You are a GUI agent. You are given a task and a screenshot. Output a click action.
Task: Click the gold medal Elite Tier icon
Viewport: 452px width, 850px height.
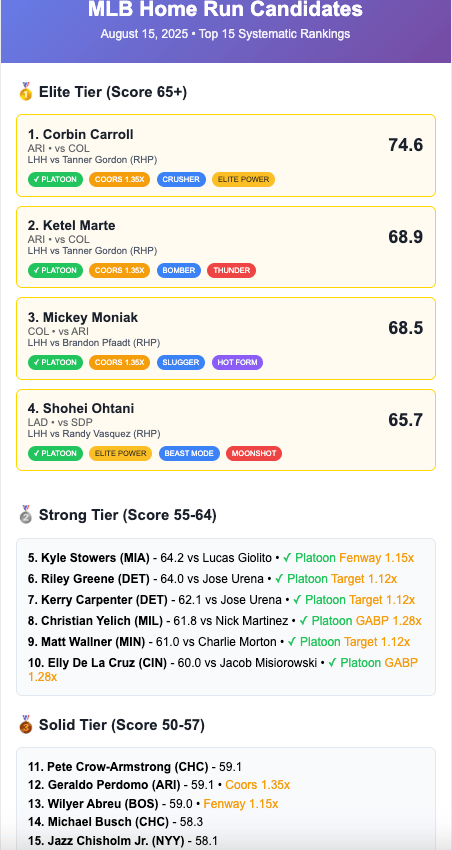[x=25, y=92]
